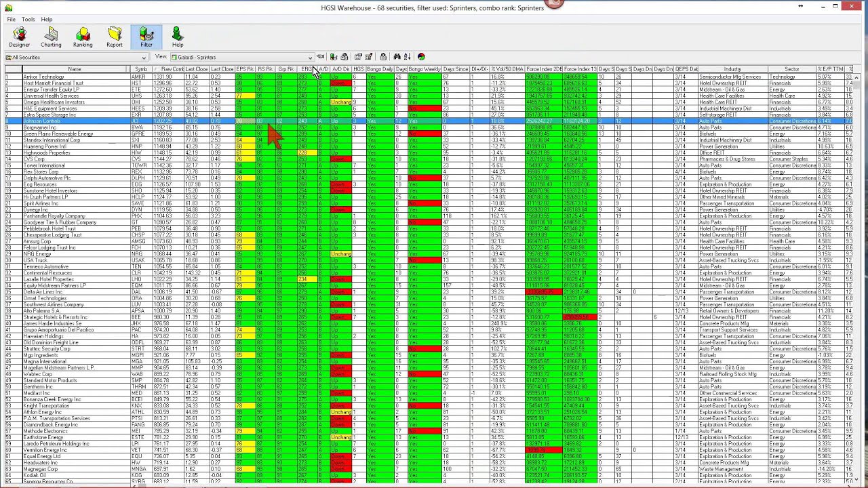Select the Southwest Airlines Company row
The height and width of the screenshot is (488, 868).
pyautogui.click(x=429, y=304)
